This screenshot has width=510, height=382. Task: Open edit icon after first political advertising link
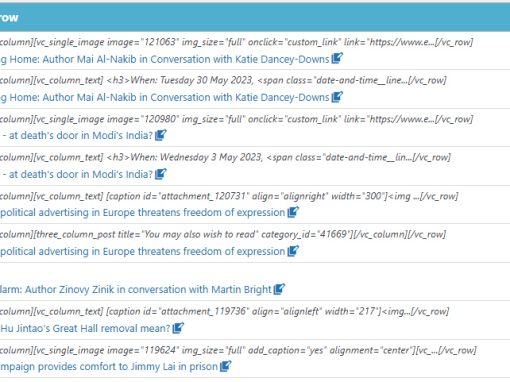(293, 212)
